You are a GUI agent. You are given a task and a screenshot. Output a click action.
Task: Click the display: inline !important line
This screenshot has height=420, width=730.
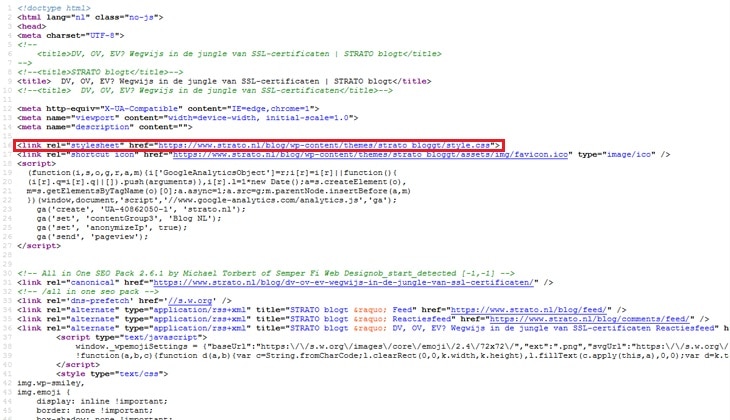coord(102,401)
